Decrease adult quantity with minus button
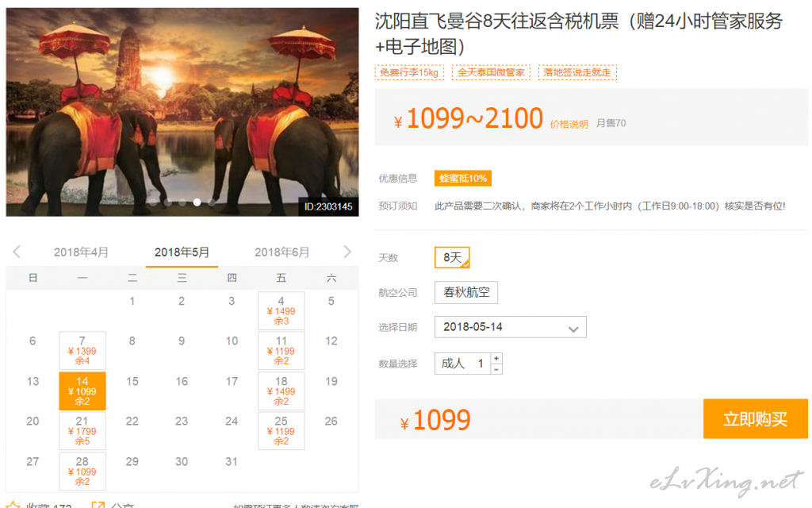 click(x=496, y=369)
